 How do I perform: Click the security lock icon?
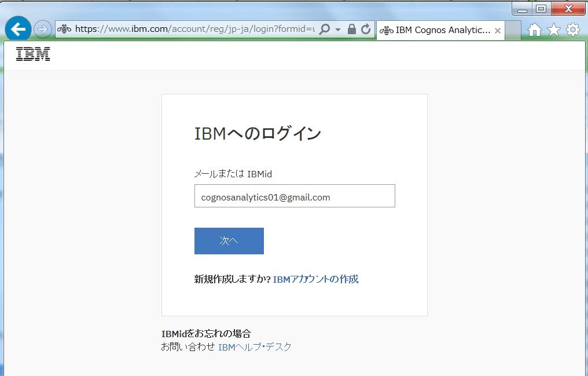[351, 29]
